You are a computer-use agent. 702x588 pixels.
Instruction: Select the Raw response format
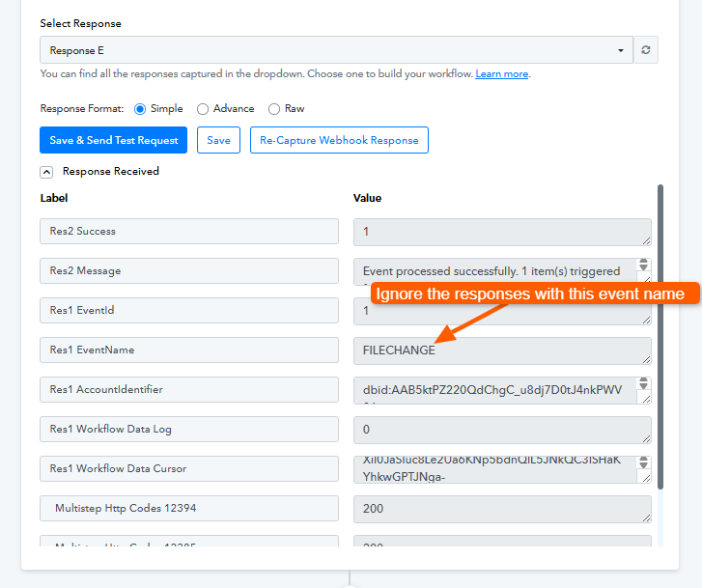point(274,109)
